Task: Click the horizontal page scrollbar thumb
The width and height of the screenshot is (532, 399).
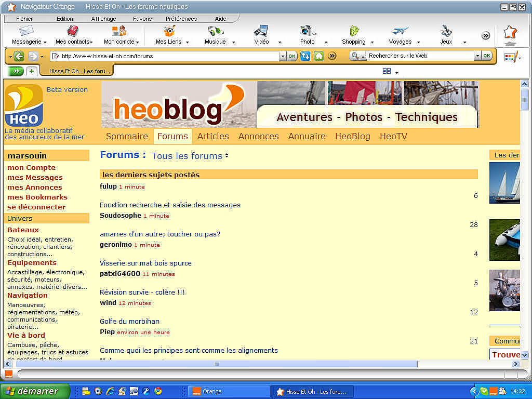Action: (x=217, y=364)
